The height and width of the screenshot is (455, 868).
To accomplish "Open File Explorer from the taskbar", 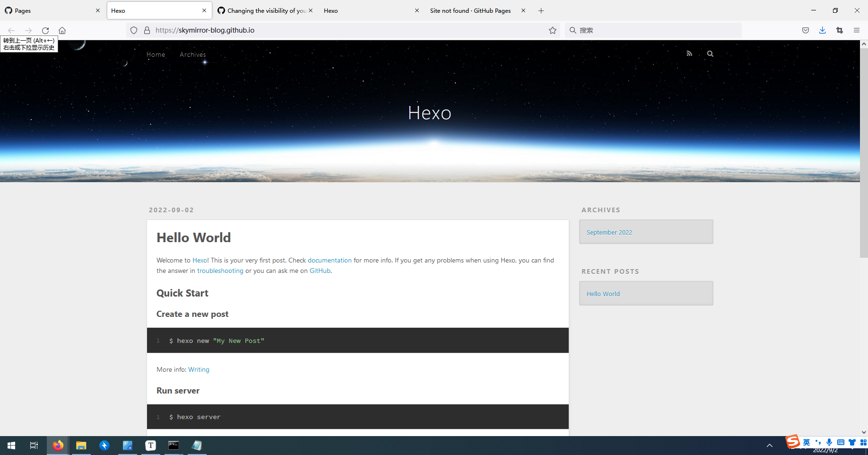I will (x=81, y=446).
